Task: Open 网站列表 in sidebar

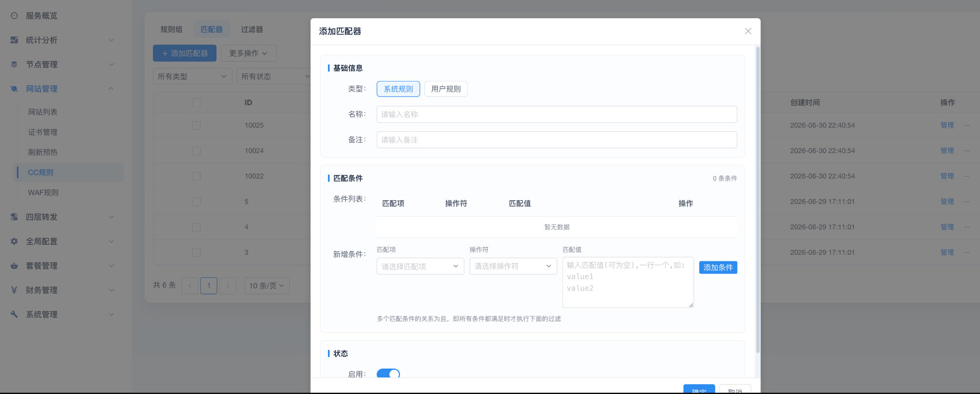Action: coord(42,112)
